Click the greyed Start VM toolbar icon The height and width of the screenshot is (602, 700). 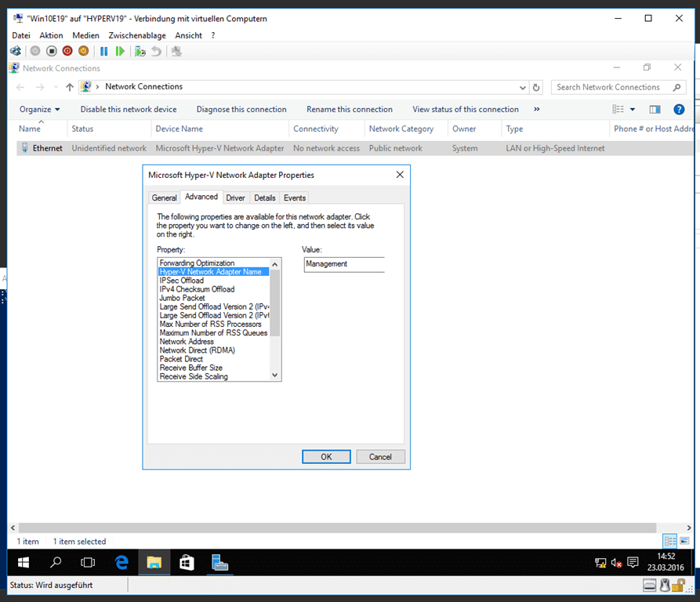click(35, 51)
